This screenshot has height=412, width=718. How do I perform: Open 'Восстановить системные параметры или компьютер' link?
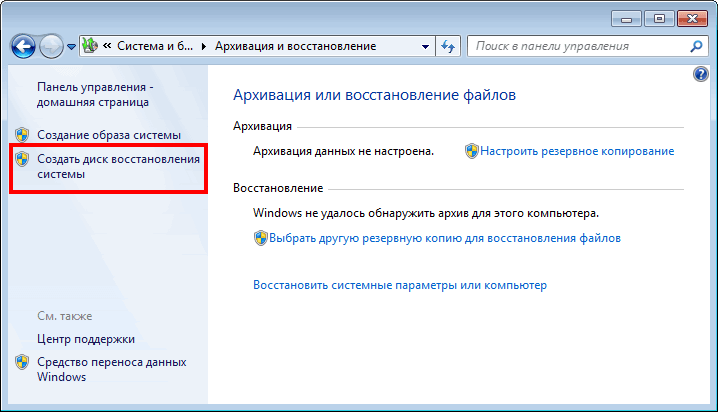(400, 285)
